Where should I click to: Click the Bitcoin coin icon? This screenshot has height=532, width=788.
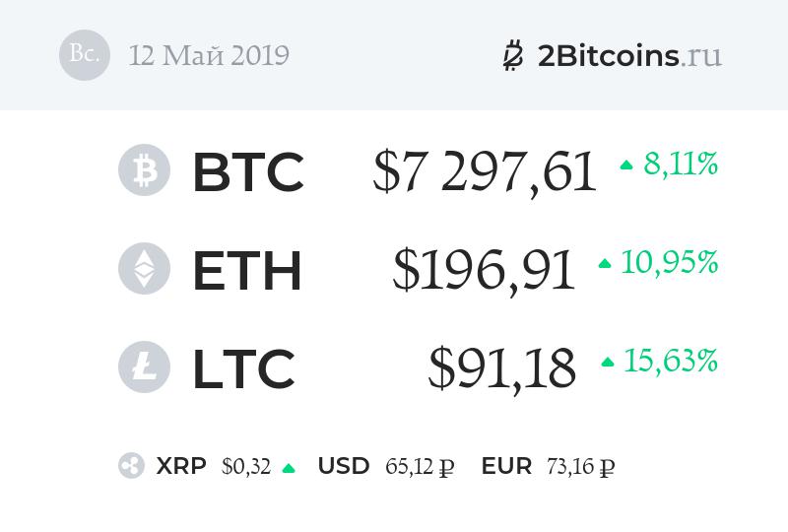[144, 170]
